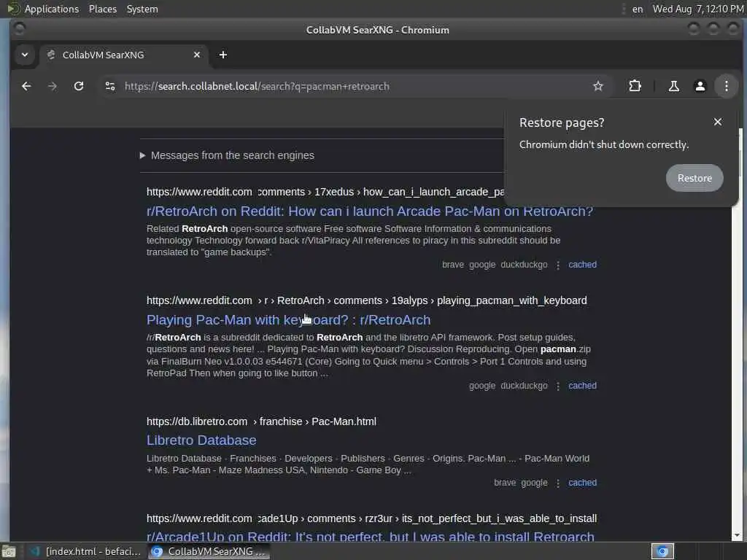Open the Places menu
This screenshot has height=560, width=747.
(x=102, y=9)
